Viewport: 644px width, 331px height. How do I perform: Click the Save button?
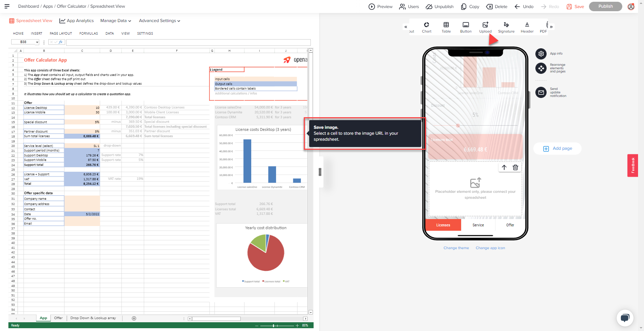tap(575, 7)
